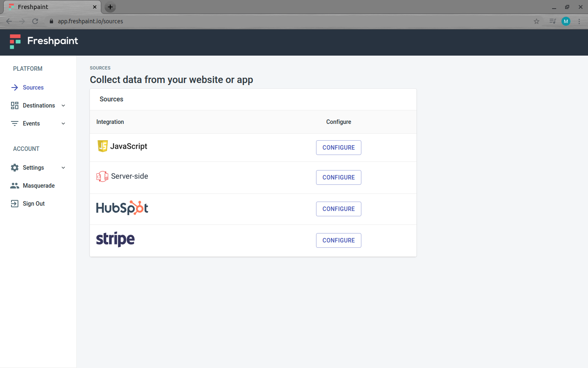Expand the Events menu chevron

tap(63, 123)
